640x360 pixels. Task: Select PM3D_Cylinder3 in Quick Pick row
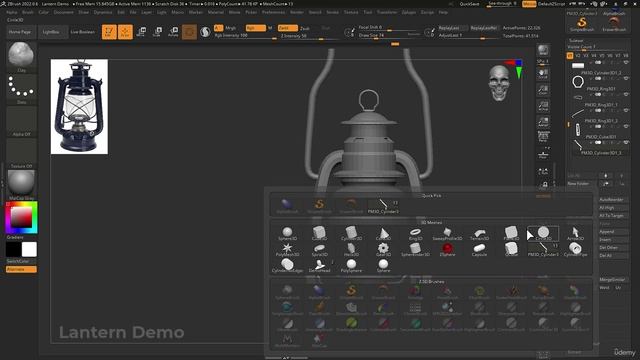pos(383,206)
